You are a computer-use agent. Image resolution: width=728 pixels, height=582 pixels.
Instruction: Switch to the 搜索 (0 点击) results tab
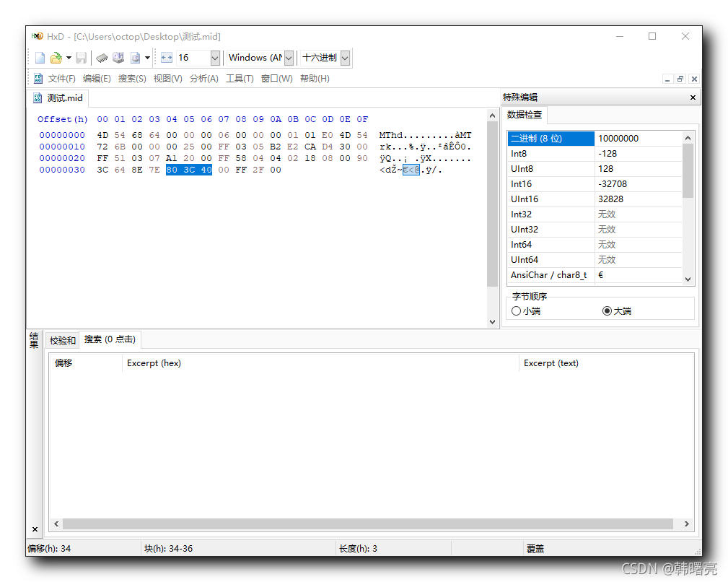[110, 339]
